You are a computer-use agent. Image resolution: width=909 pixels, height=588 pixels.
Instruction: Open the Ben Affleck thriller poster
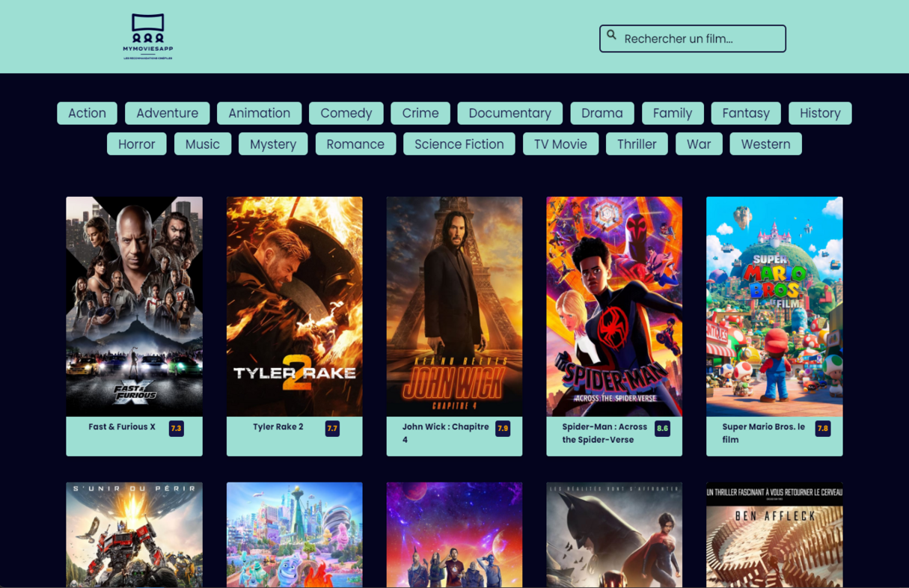tap(774, 535)
